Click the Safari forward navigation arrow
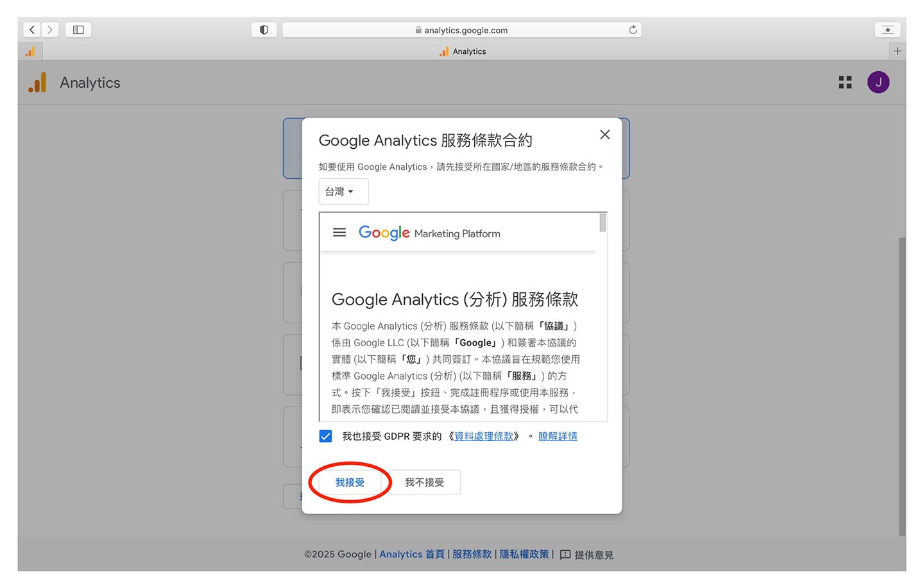 [50, 30]
